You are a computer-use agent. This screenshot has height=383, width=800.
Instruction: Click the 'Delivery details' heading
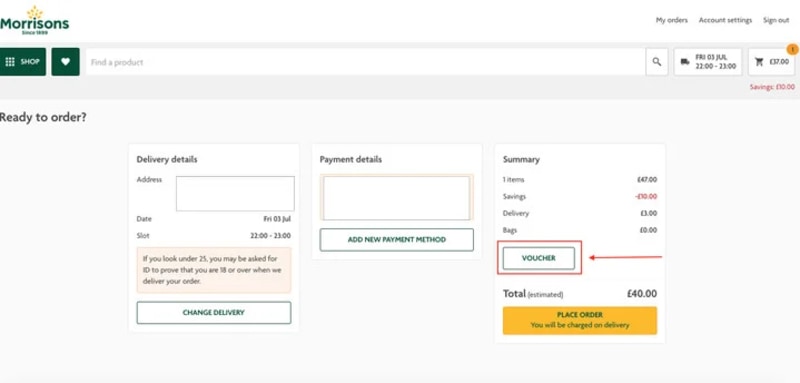pyautogui.click(x=167, y=160)
